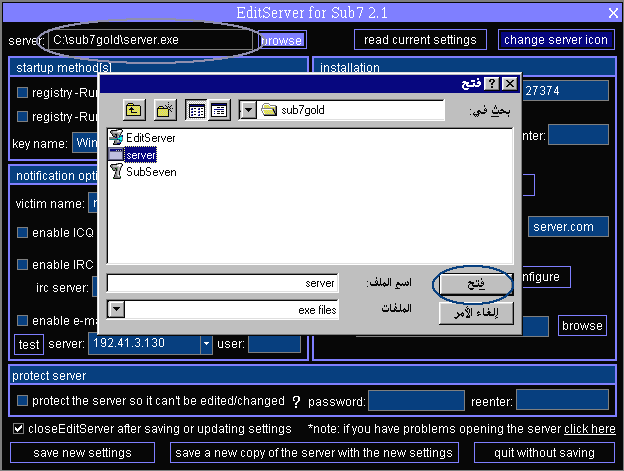Viewport: 624px width, 471px height.
Task: Click quit without saving button
Action: click(x=544, y=453)
